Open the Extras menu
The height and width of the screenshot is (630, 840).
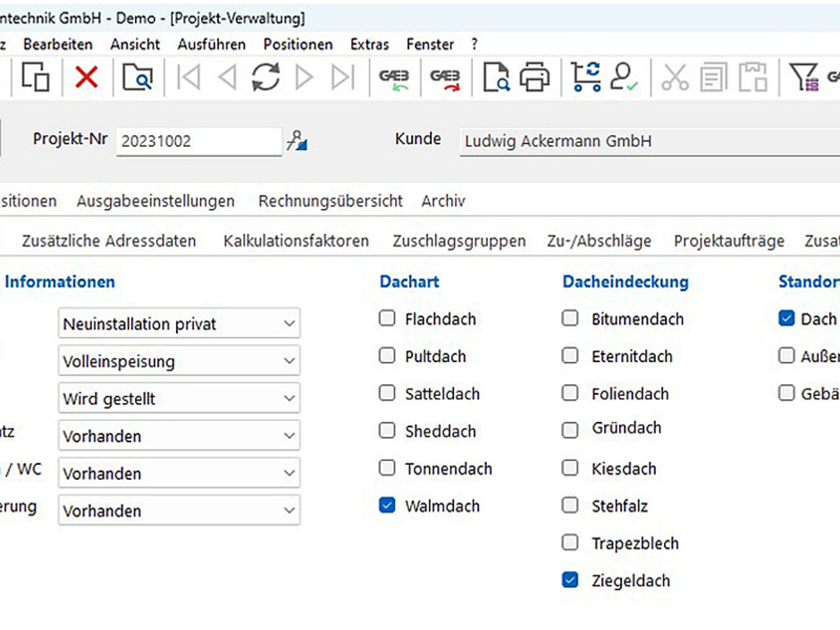pos(369,44)
